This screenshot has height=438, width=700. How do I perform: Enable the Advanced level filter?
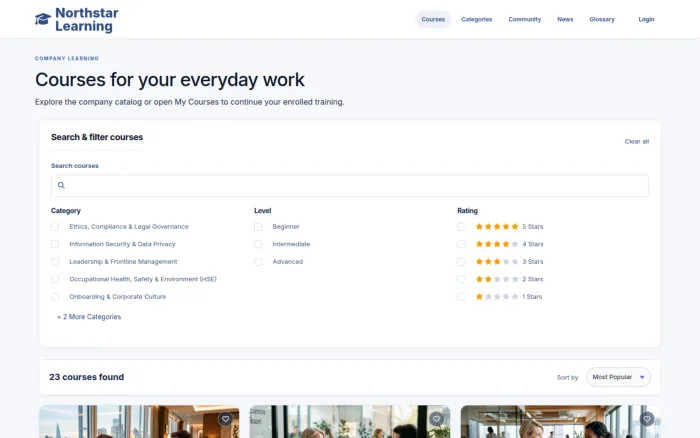click(258, 262)
